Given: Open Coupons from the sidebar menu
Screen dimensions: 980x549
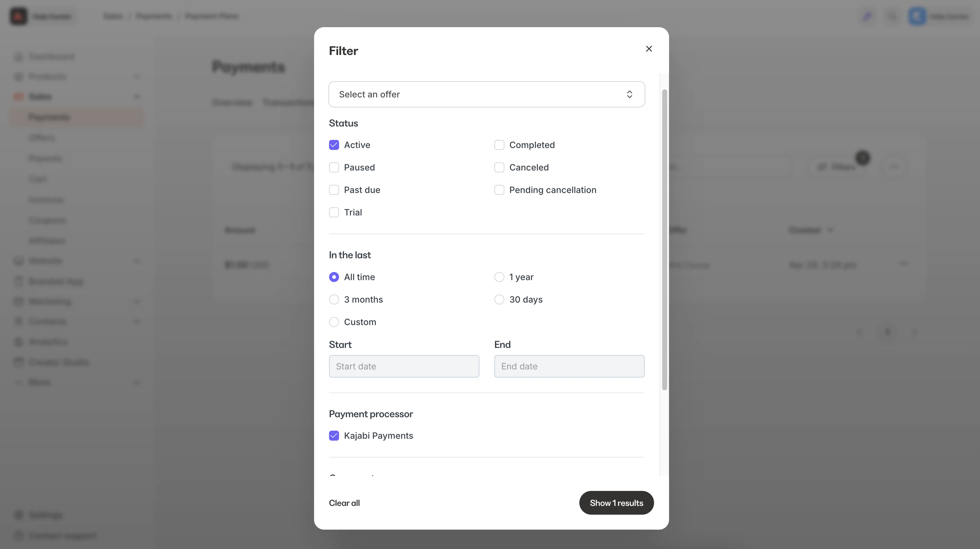Looking at the screenshot, I should (x=47, y=220).
